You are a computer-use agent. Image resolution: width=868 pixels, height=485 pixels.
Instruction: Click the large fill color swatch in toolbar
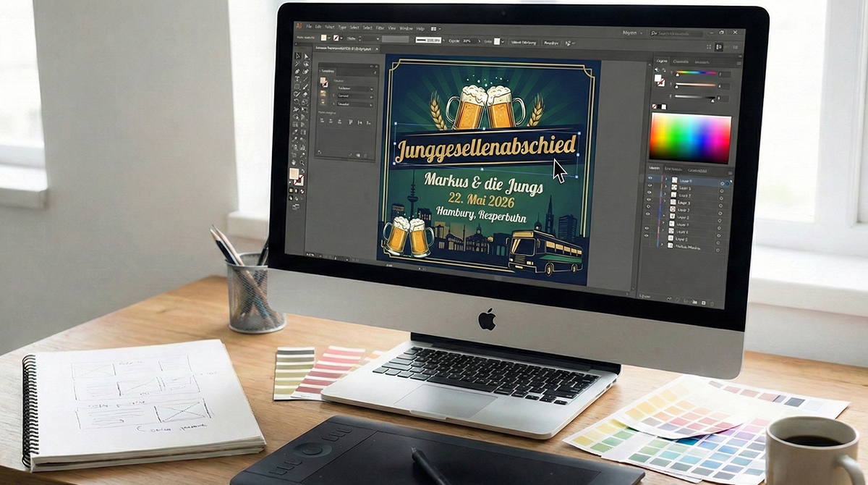point(294,174)
